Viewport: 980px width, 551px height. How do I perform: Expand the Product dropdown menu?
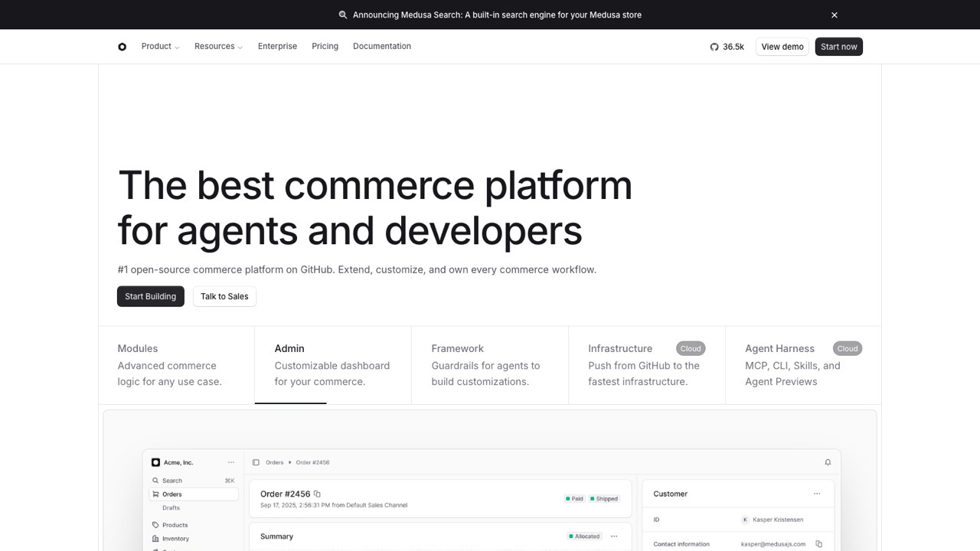(161, 47)
